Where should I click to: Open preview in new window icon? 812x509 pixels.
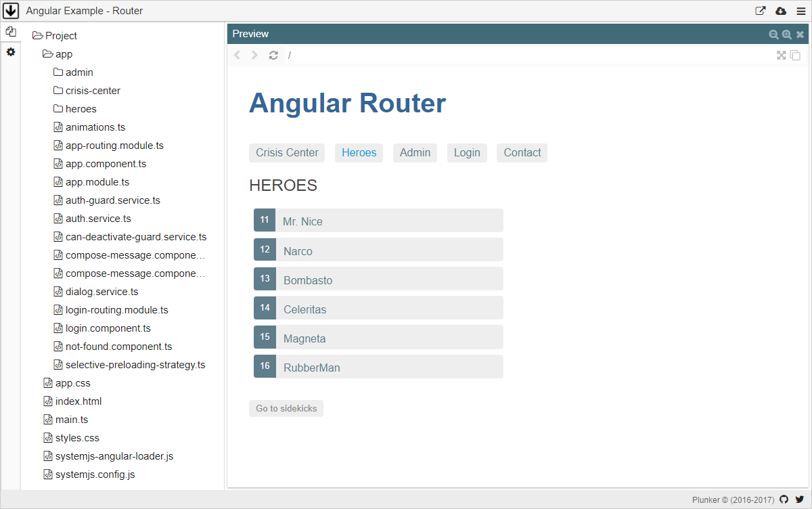coord(761,11)
